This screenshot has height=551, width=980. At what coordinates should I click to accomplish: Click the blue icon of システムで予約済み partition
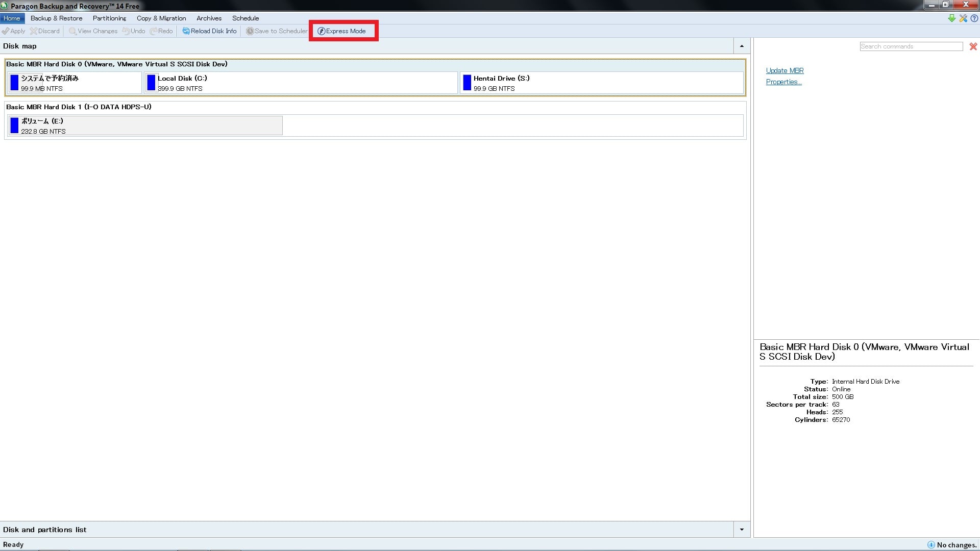[14, 83]
